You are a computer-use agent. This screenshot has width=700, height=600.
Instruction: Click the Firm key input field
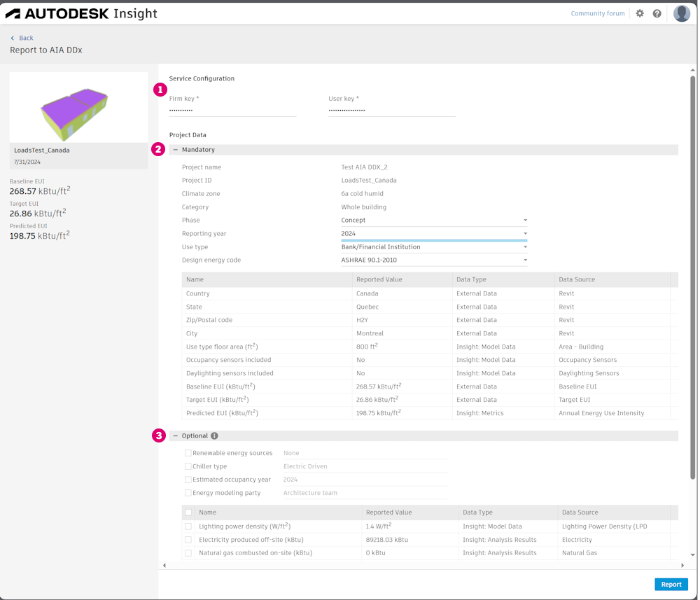click(232, 110)
